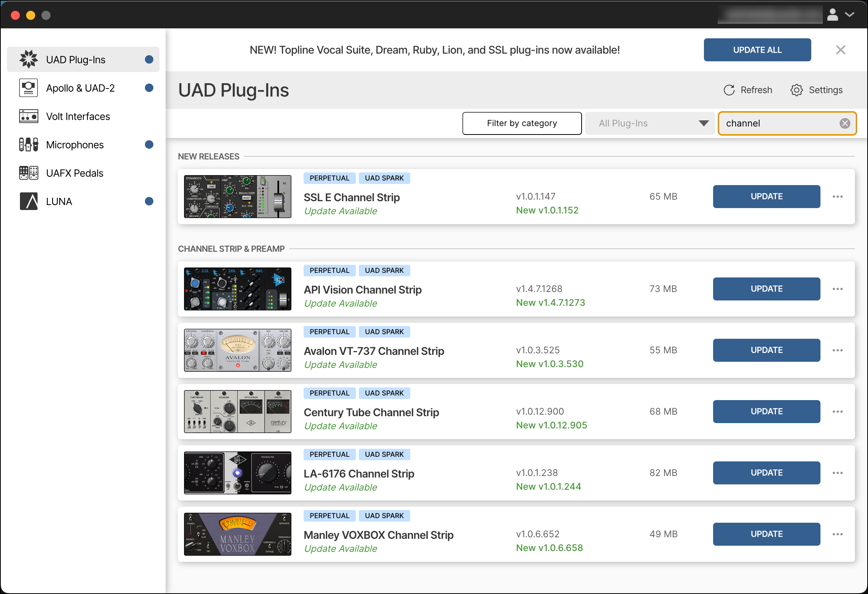Image resolution: width=868 pixels, height=594 pixels.
Task: Click the Apollo & UAD-2 device icon
Action: (29, 88)
